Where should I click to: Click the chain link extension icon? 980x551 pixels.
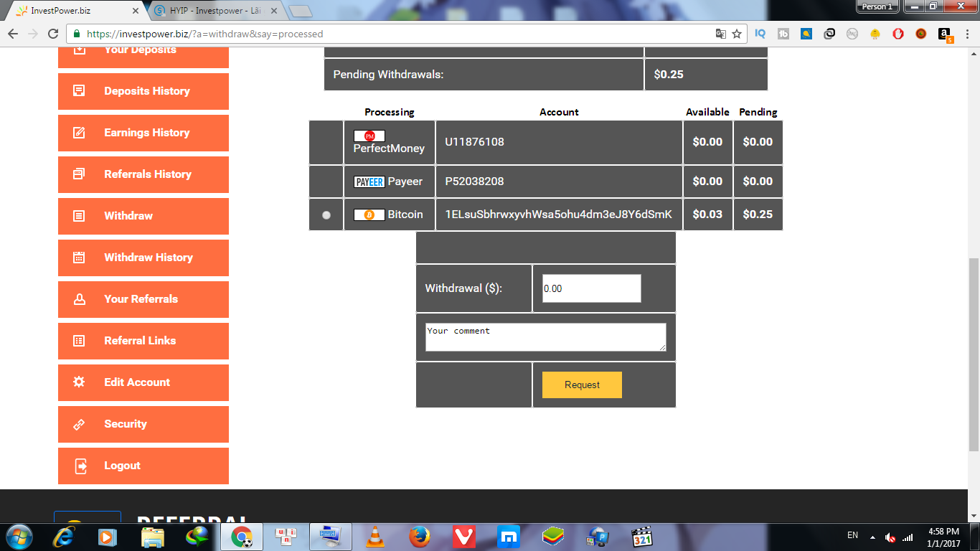click(x=829, y=34)
